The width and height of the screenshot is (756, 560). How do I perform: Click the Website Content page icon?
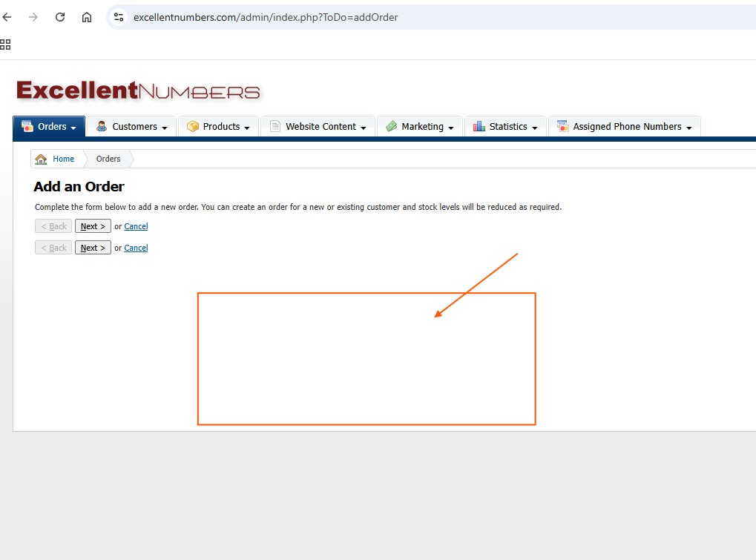coord(275,127)
